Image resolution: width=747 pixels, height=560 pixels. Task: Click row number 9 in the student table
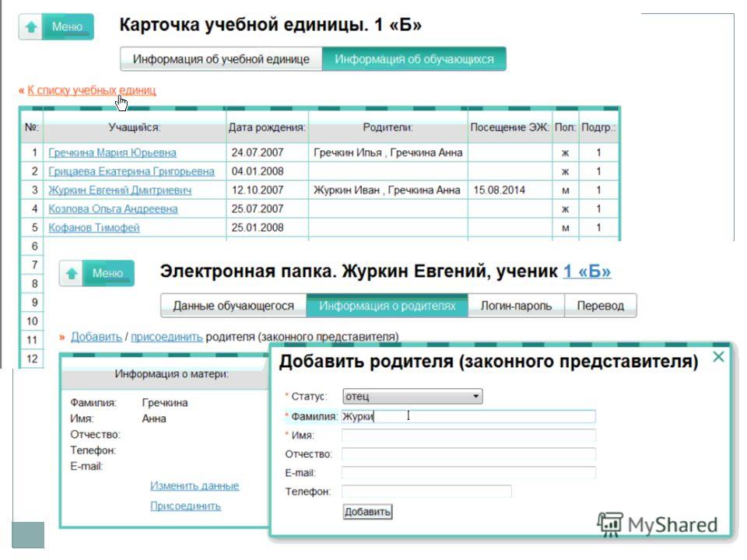tap(34, 303)
